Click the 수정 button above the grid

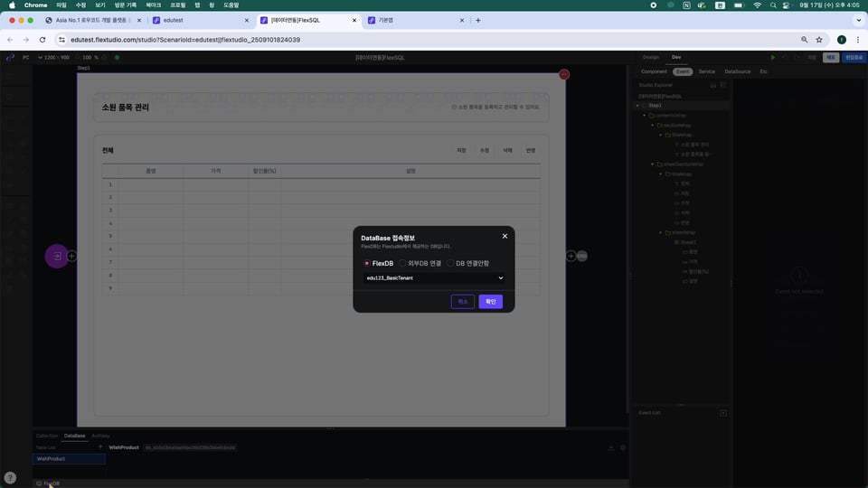pos(485,151)
